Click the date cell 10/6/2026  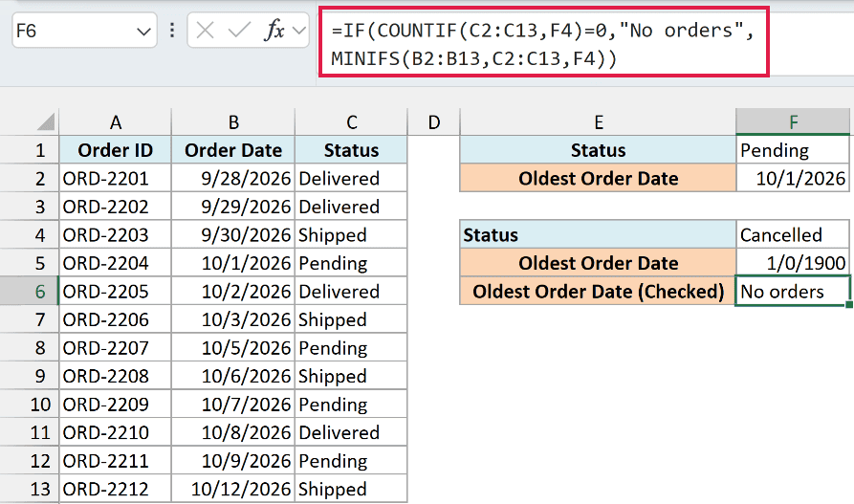(x=233, y=376)
